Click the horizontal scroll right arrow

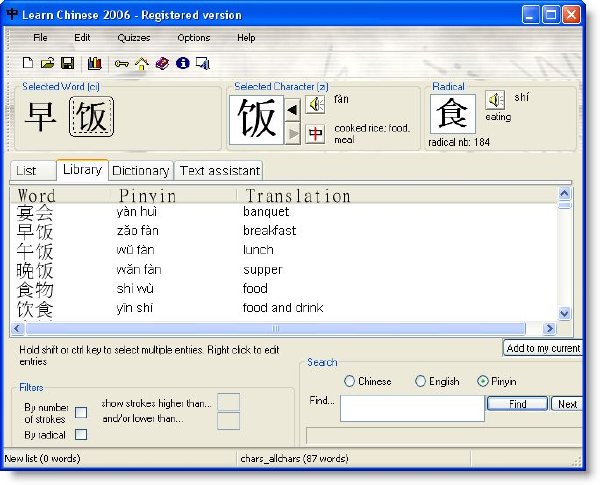pyautogui.click(x=549, y=328)
